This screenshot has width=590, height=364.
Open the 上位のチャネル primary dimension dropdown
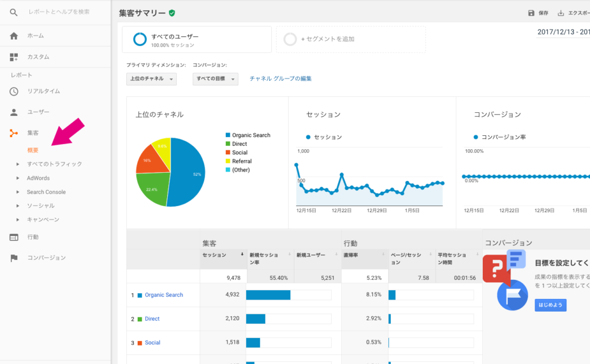click(x=152, y=79)
